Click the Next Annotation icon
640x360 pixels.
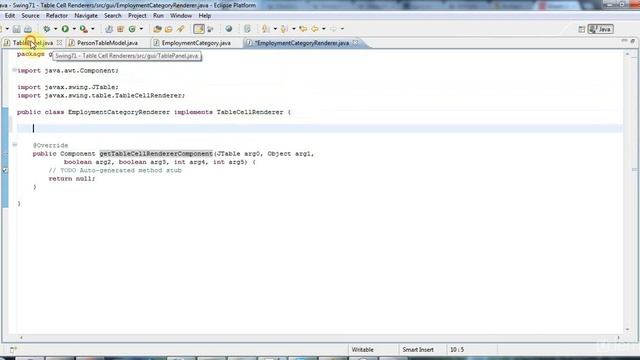pyautogui.click(x=266, y=29)
